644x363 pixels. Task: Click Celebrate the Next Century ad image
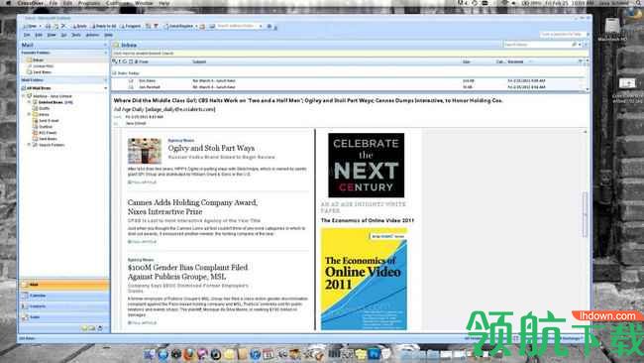[366, 165]
